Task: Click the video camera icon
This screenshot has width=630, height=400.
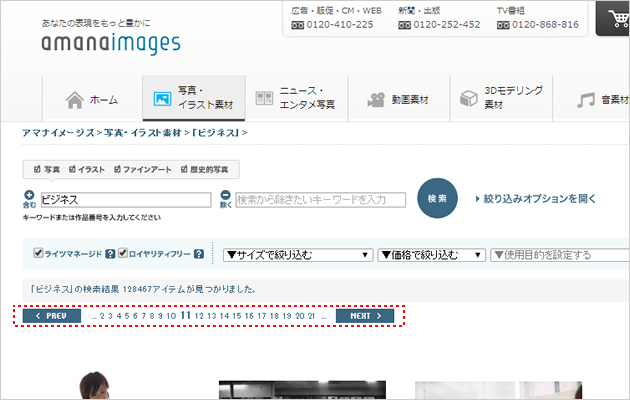Action: [376, 100]
